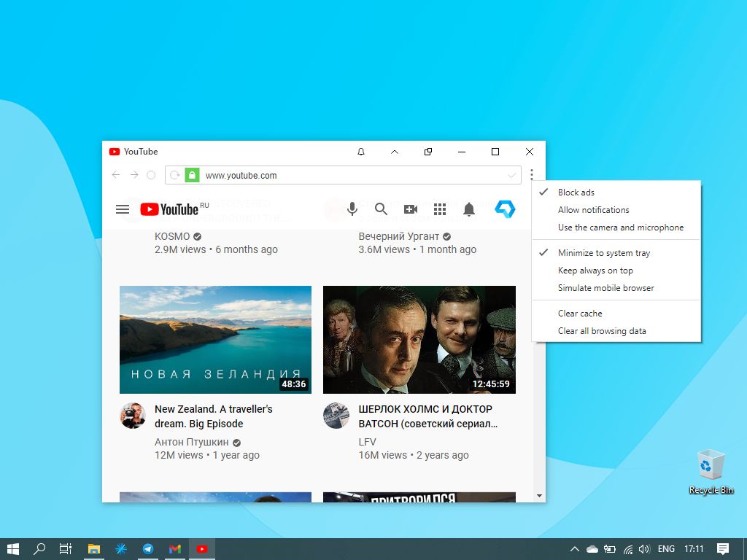Click the blue asterisk app on the taskbar

point(121,549)
